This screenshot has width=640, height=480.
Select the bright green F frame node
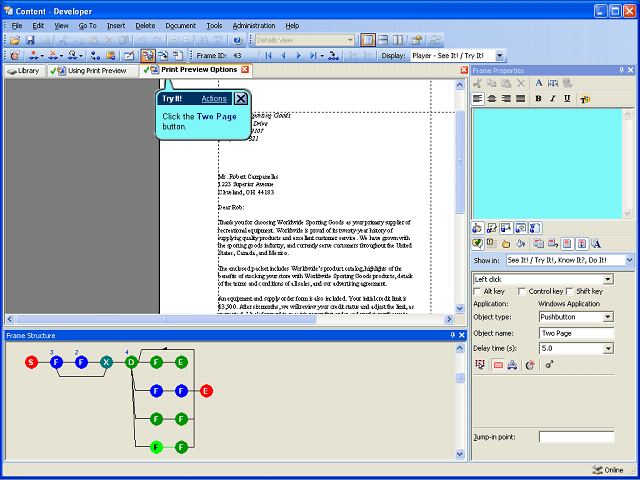click(x=156, y=447)
